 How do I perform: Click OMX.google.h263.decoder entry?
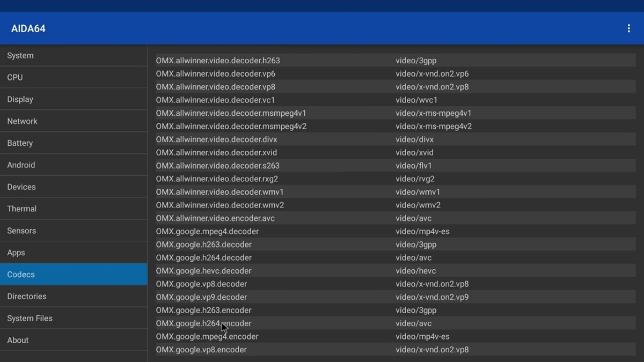(x=396, y=245)
